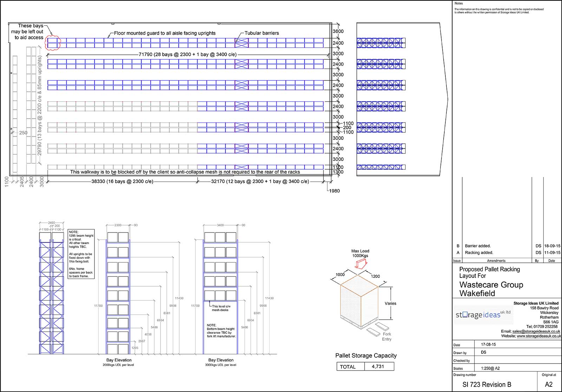Select the '4038' beam height dimension
The width and height of the screenshot is (562, 392).
pyautogui.click(x=148, y=334)
